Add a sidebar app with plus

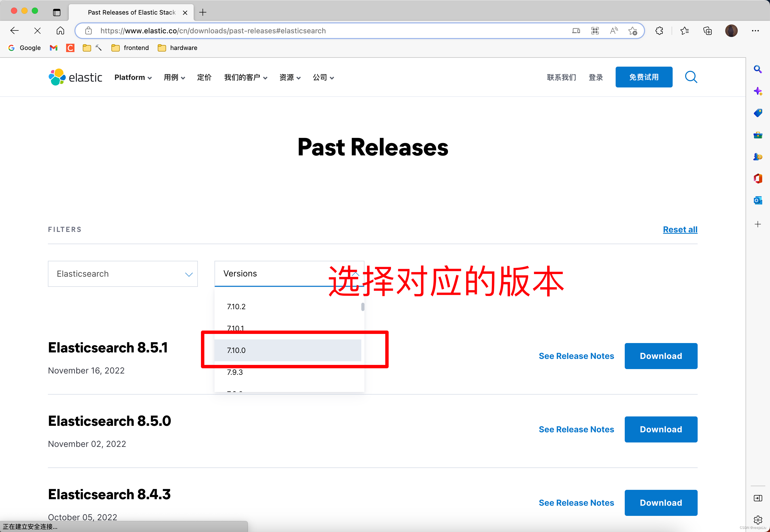click(758, 224)
